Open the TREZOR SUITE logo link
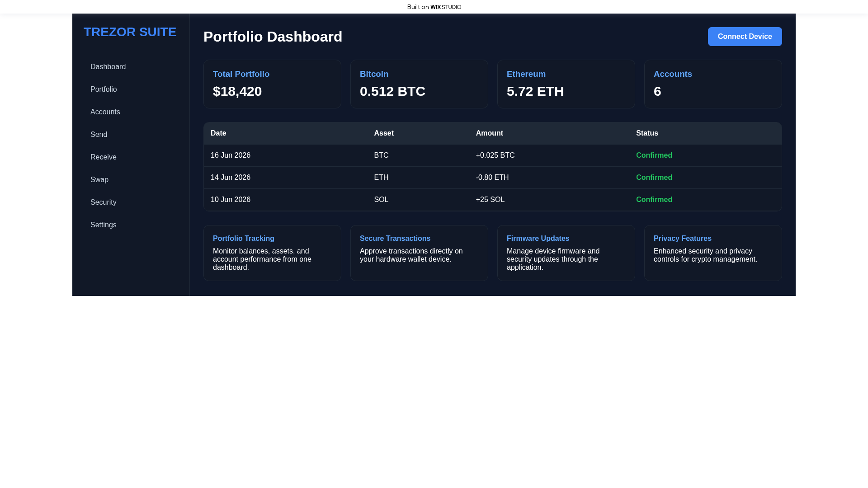The height and width of the screenshot is (488, 868). (130, 32)
